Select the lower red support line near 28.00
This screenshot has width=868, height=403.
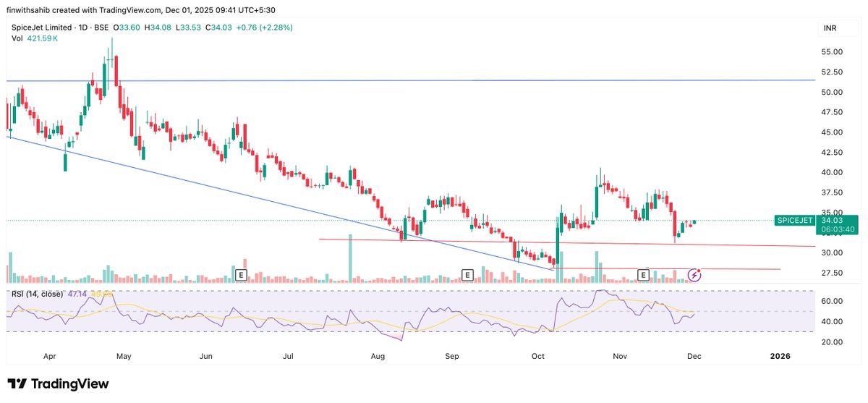(x=665, y=268)
